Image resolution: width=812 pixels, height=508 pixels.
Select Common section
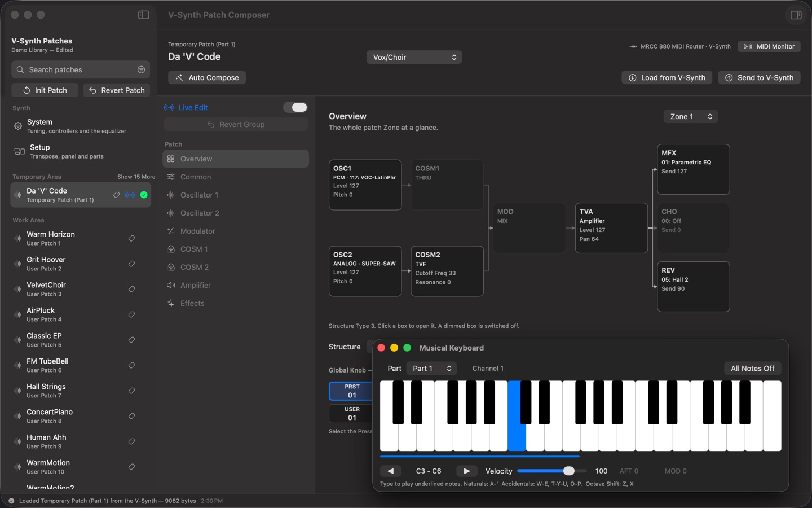click(x=236, y=177)
